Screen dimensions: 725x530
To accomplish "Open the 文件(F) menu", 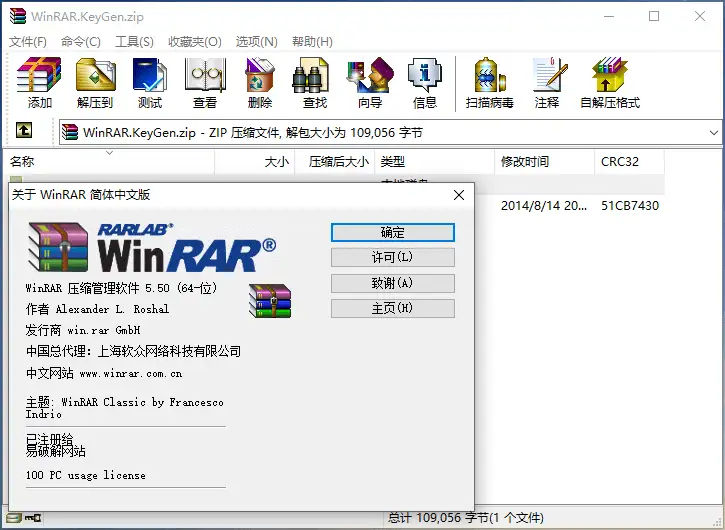I will (x=28, y=41).
